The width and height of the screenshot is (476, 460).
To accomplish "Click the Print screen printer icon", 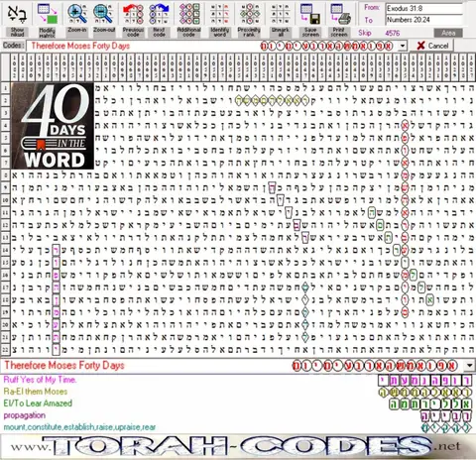I will click(x=340, y=14).
